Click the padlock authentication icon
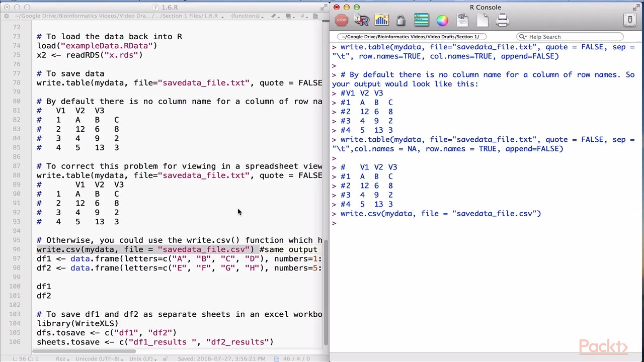The image size is (644, 362). click(400, 21)
